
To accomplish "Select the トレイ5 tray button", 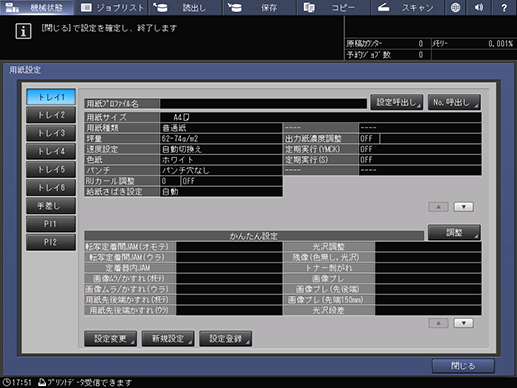I will click(x=51, y=170).
